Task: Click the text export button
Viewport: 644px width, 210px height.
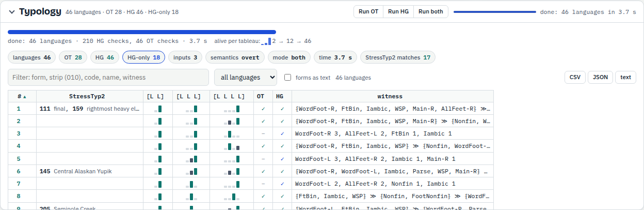Action: pos(625,77)
